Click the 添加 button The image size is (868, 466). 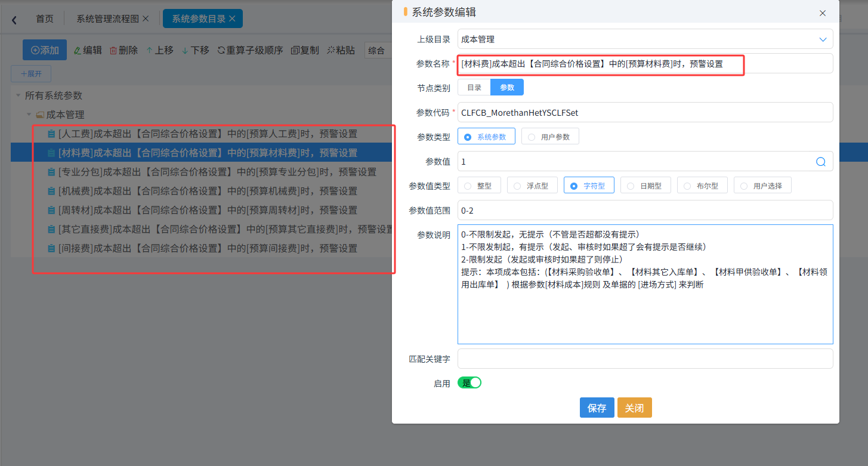pyautogui.click(x=45, y=50)
